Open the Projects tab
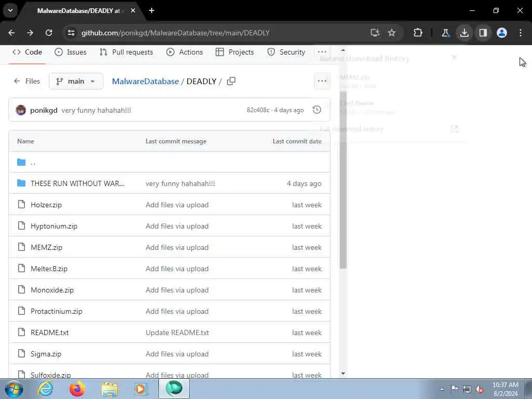 pos(235,52)
